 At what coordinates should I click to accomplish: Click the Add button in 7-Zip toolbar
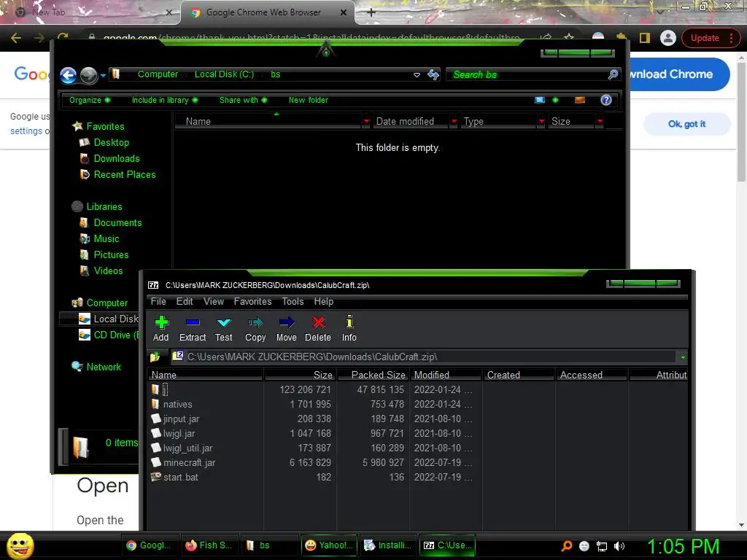click(161, 329)
